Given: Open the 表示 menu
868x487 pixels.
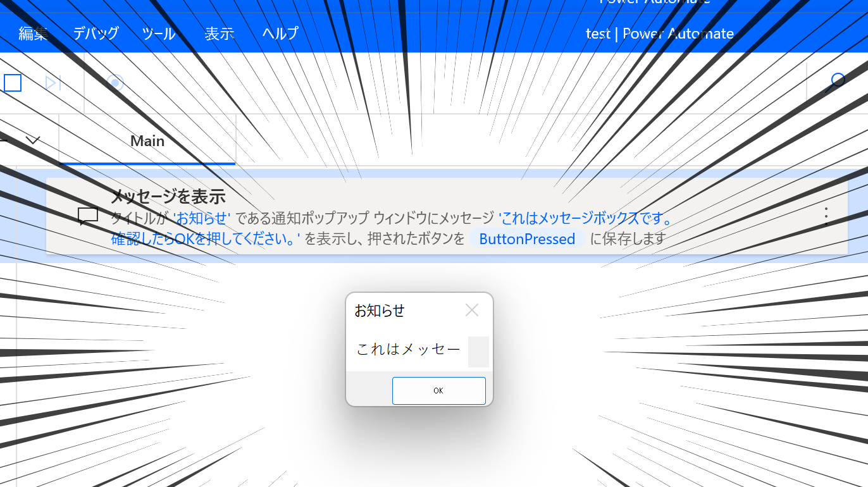Looking at the screenshot, I should coord(220,34).
